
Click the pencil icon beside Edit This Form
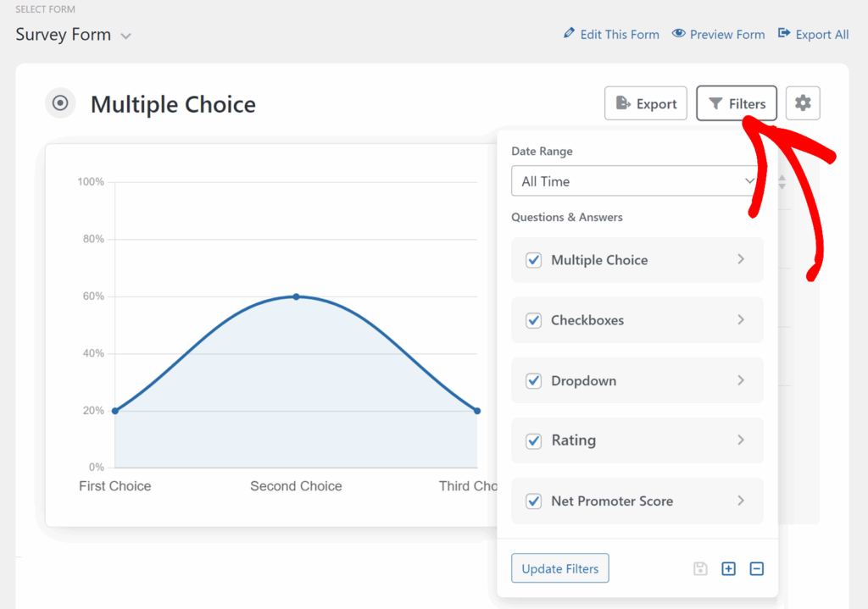(x=569, y=34)
